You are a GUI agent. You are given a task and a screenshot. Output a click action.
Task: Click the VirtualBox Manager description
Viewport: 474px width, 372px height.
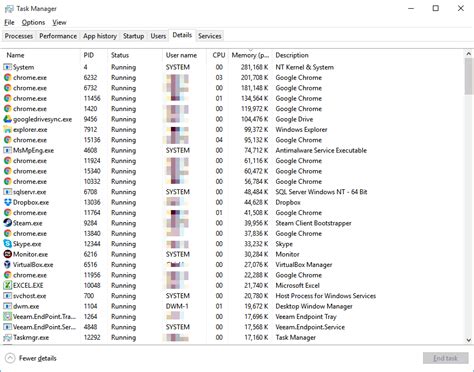pyautogui.click(x=304, y=265)
